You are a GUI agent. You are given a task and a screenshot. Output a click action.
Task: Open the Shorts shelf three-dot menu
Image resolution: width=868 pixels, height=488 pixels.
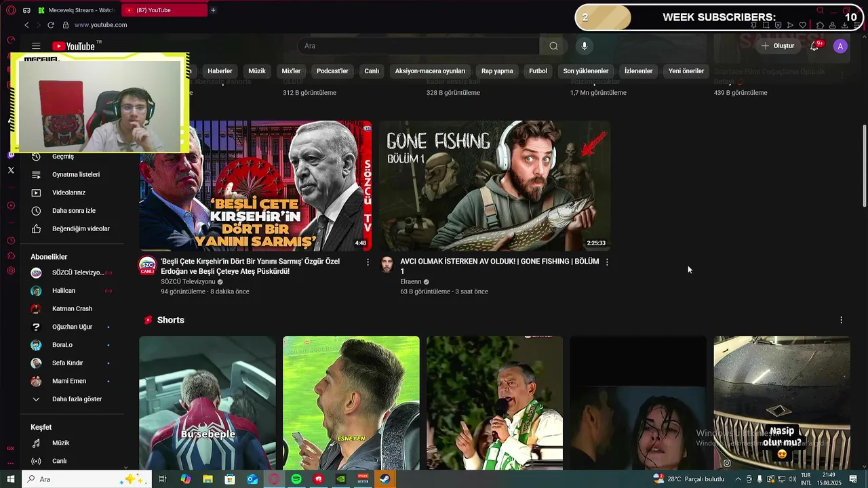pos(841,320)
